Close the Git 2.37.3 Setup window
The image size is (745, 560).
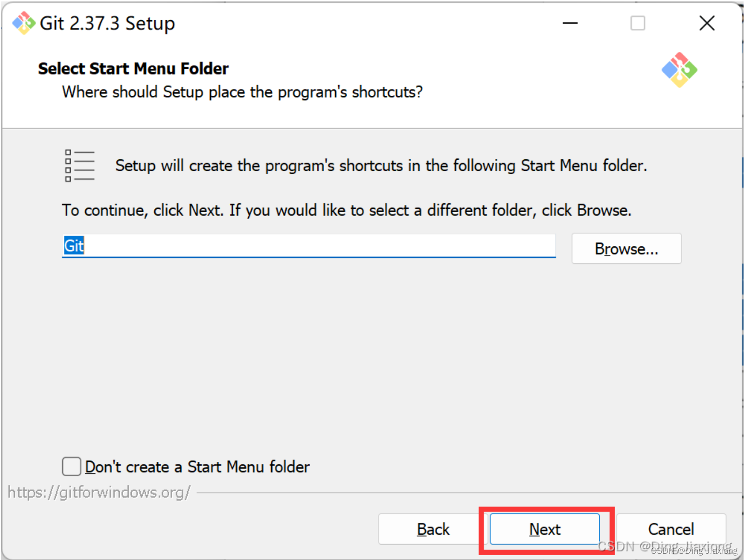(707, 23)
